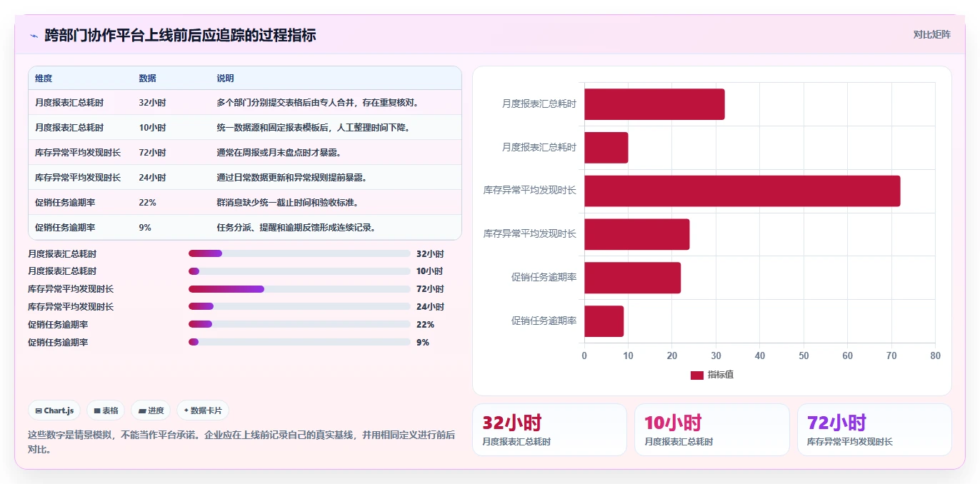Screen dimensions: 980x484
Task: Click 库存异常平均发现时长 in the 72小时 table row
Action: pyautogui.click(x=78, y=153)
